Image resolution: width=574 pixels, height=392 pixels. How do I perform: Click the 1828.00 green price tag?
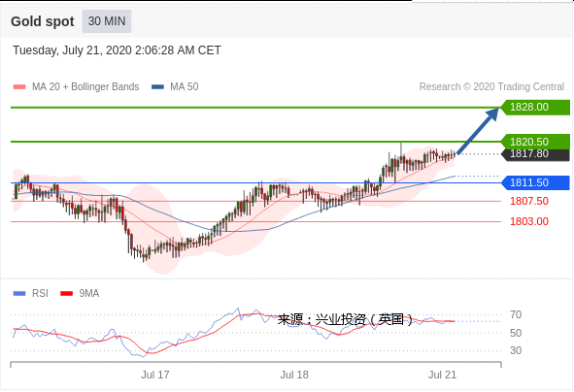535,107
